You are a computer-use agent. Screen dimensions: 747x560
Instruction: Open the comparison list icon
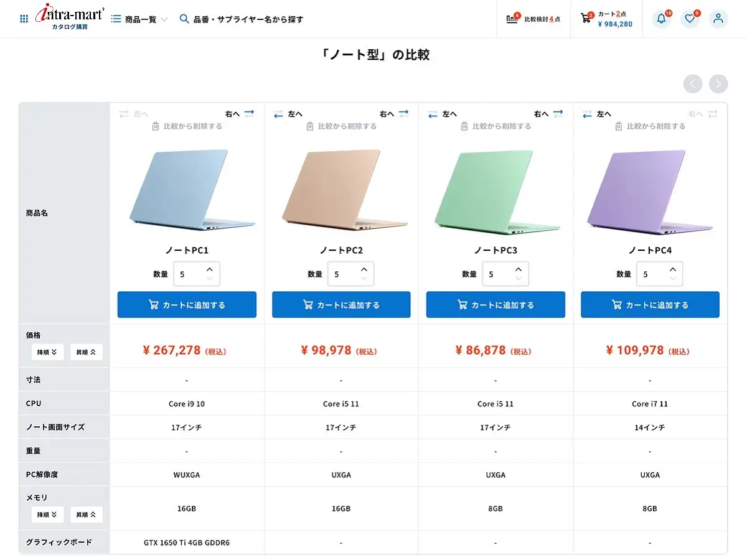[512, 19]
